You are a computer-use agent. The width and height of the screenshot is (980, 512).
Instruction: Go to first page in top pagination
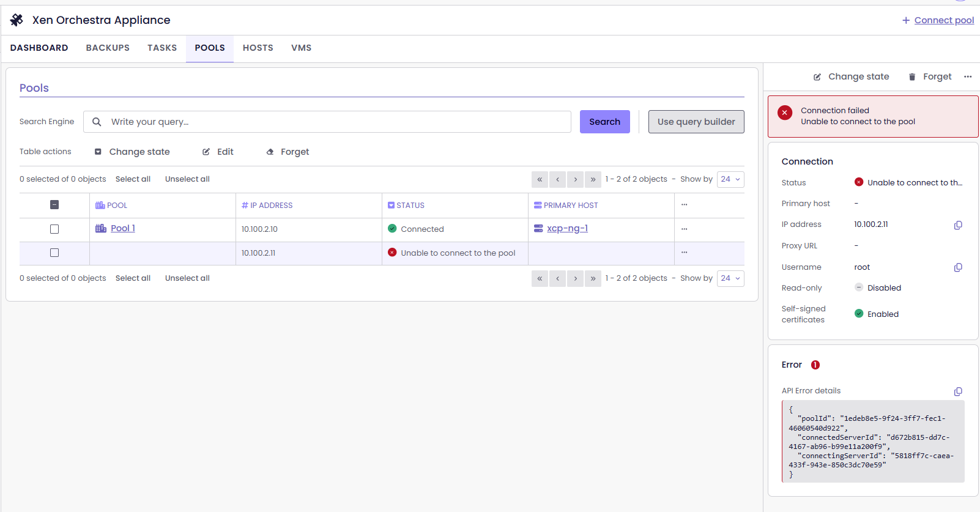tap(540, 179)
